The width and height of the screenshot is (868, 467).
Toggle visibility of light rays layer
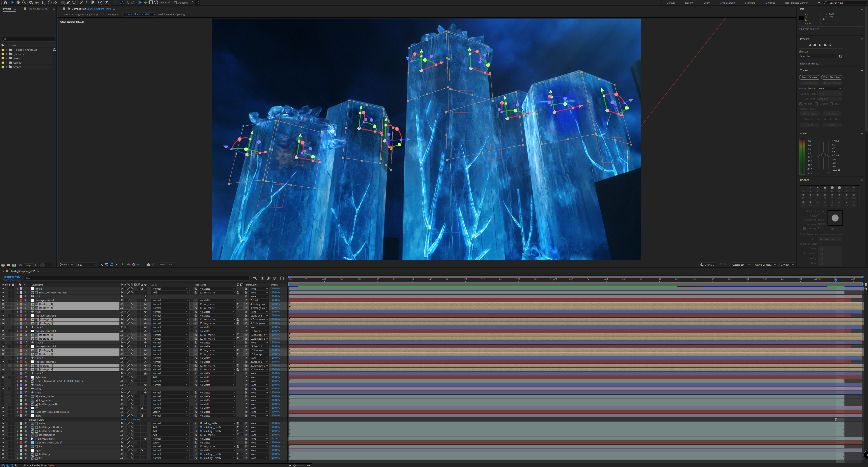[3, 377]
